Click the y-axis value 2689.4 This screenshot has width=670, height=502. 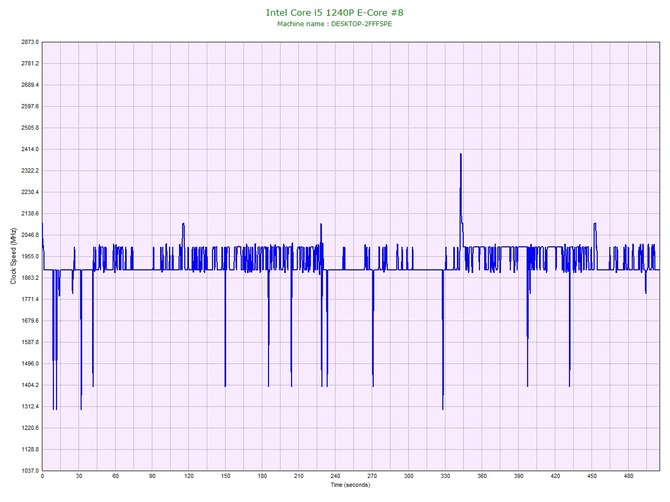click(30, 85)
